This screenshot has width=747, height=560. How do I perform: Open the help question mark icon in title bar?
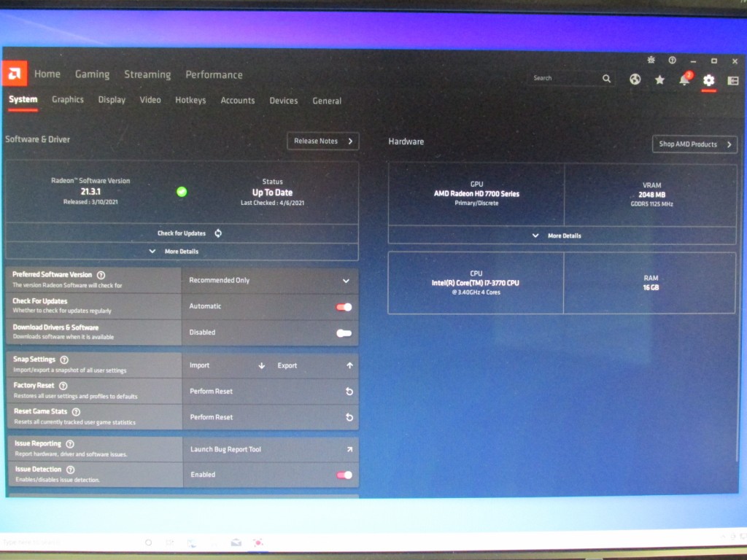coord(672,61)
